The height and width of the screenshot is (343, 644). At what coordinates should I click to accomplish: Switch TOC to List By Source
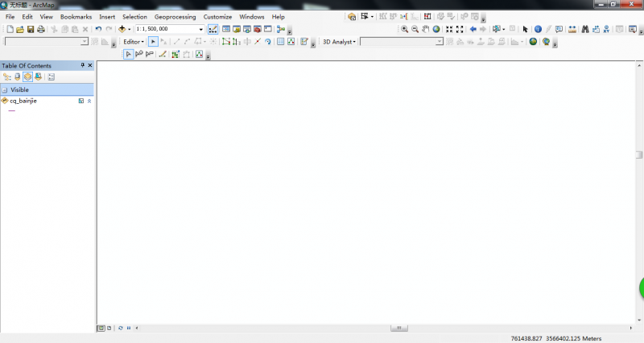(17, 76)
